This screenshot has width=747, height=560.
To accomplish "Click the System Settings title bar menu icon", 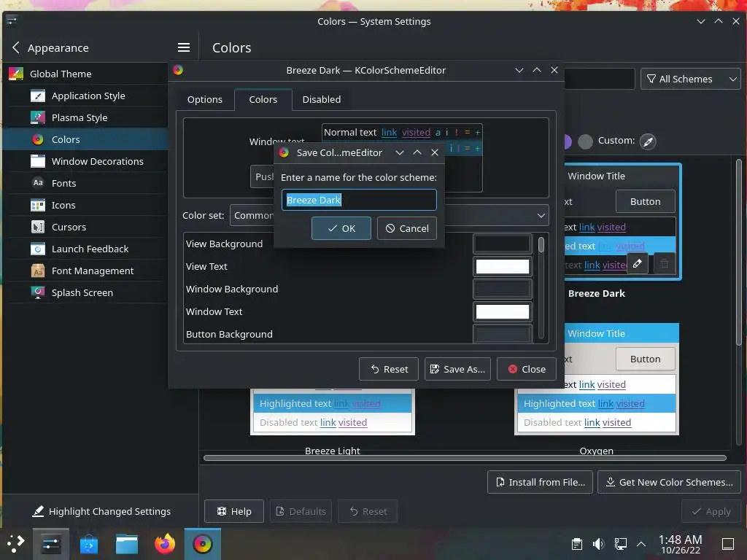I will 12,20.
